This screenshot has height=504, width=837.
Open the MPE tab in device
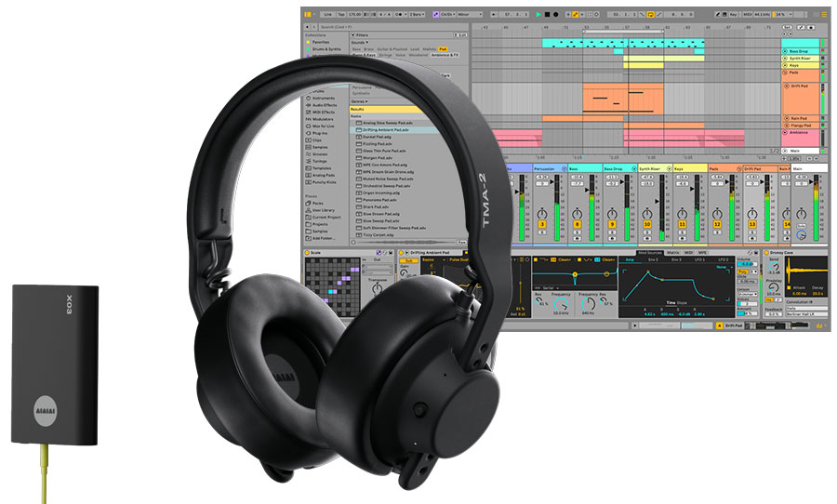(x=702, y=253)
